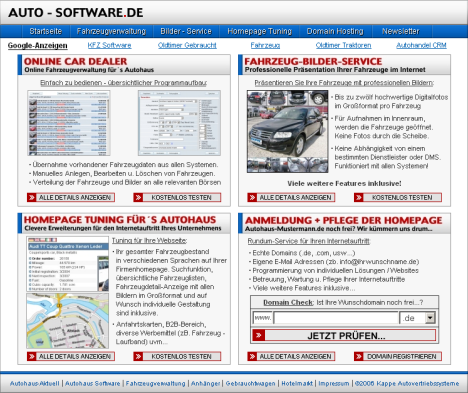Viewport: 468px width, 393px height.
Task: Select Homepage Tuning in the navigation bar
Action: 259,31
